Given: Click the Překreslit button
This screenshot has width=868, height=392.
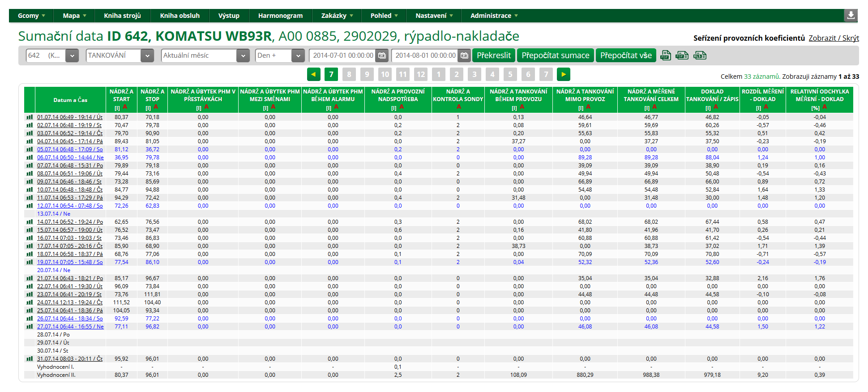Looking at the screenshot, I should pyautogui.click(x=494, y=55).
